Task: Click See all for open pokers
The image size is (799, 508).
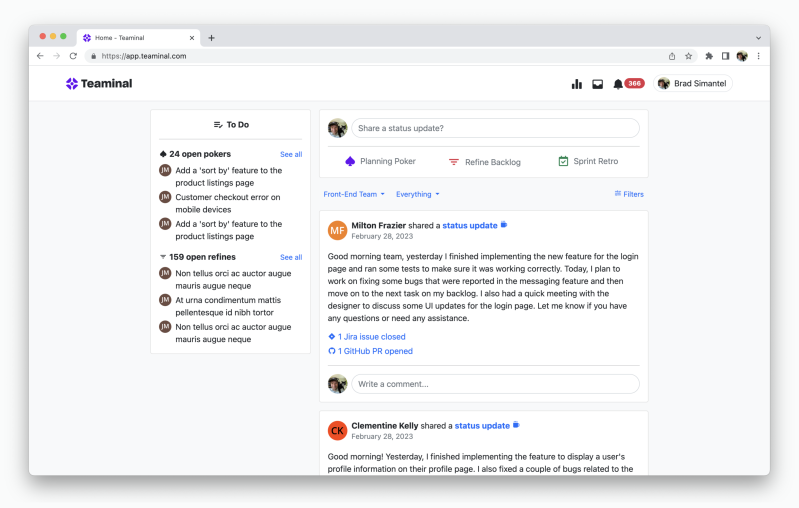Action: (x=291, y=154)
